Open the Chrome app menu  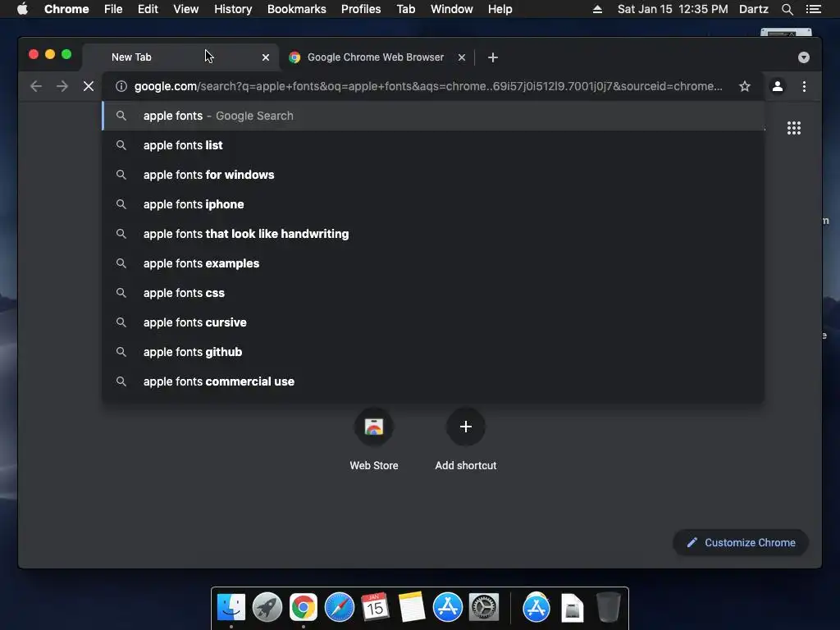[66, 9]
